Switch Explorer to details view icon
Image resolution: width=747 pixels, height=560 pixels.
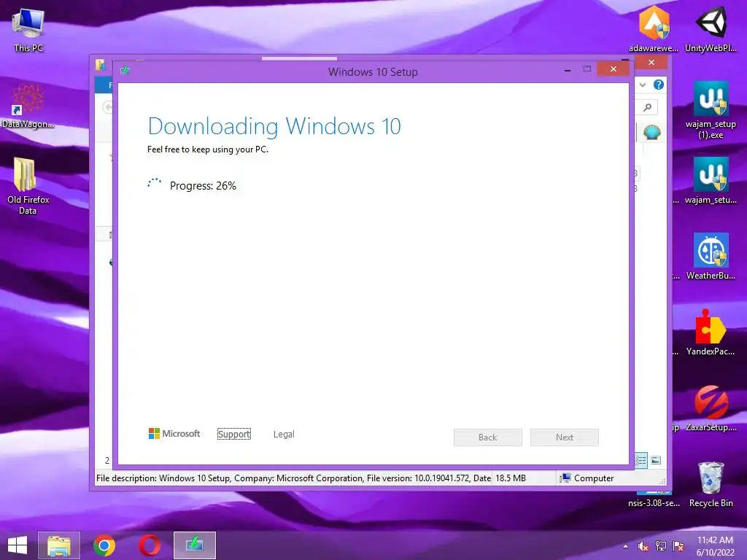[x=640, y=460]
